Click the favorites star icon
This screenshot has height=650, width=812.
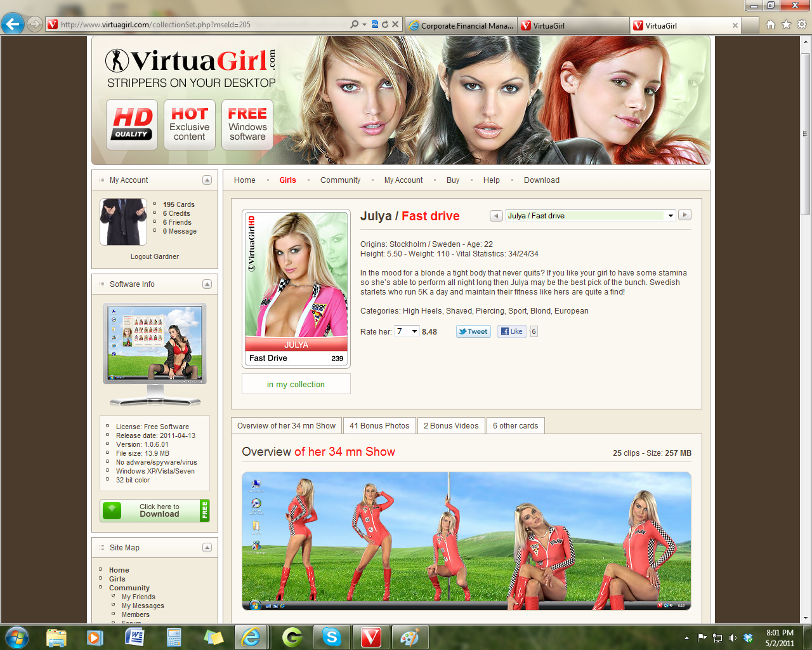(786, 25)
